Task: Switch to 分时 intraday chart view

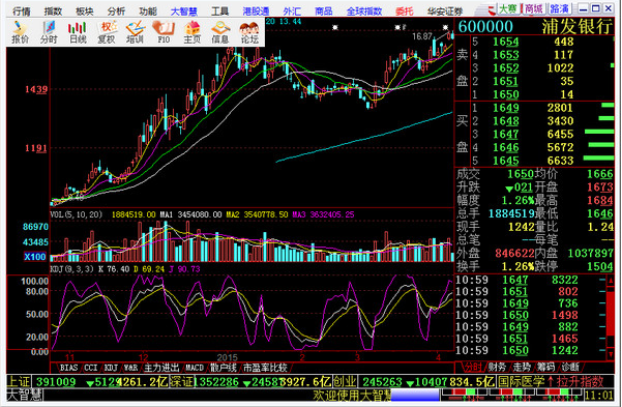Action: (x=49, y=32)
